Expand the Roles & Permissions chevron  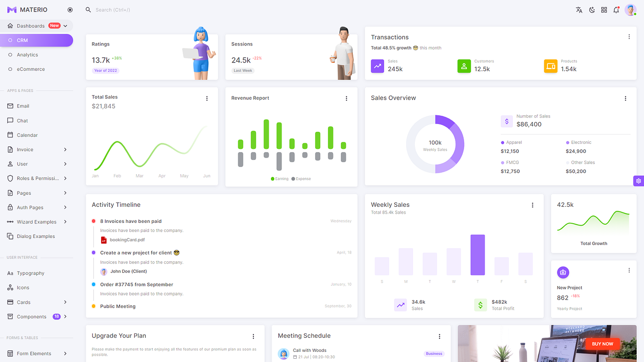[65, 178]
